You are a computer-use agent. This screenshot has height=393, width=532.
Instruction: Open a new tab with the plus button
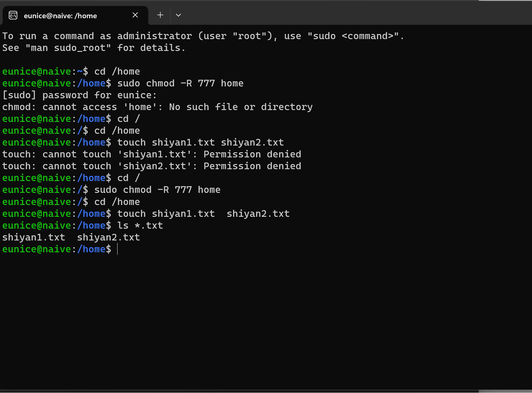(x=160, y=15)
